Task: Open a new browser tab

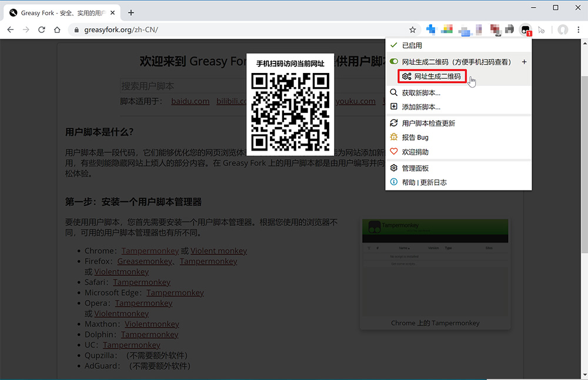Action: pyautogui.click(x=131, y=12)
